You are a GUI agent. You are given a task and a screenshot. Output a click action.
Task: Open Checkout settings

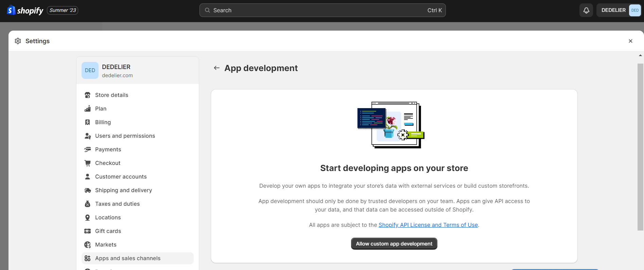click(x=138, y=163)
